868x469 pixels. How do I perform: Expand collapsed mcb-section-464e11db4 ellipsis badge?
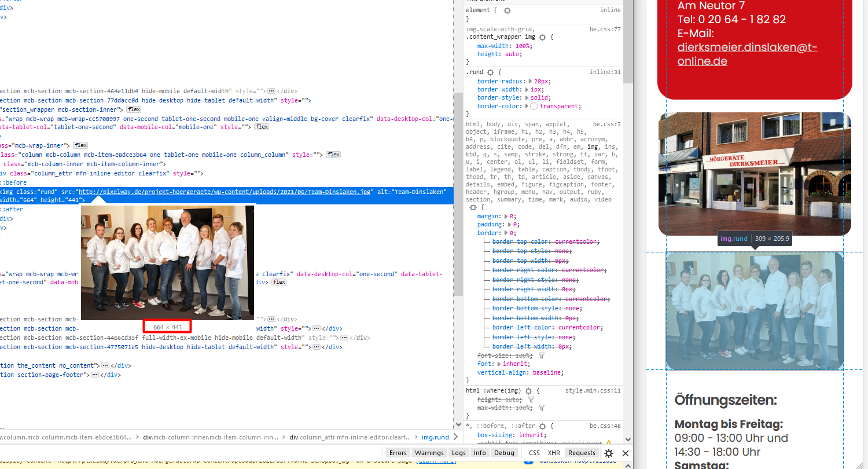point(271,91)
